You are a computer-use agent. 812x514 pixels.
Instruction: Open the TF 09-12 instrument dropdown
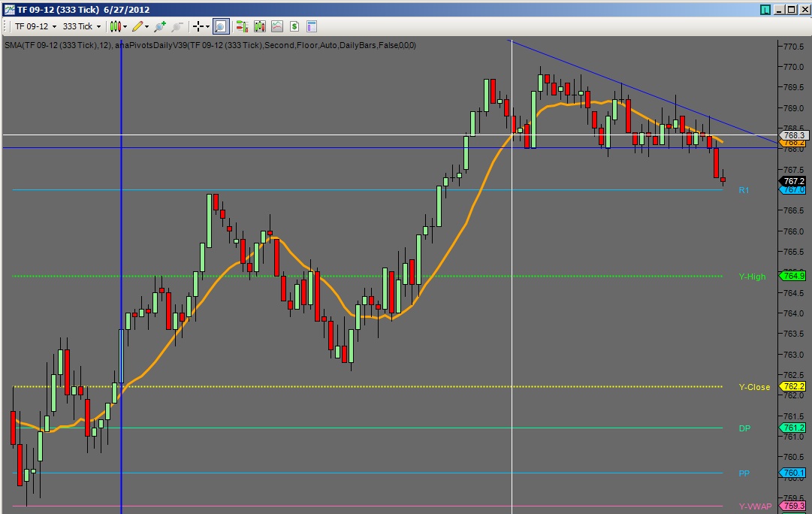(35, 26)
